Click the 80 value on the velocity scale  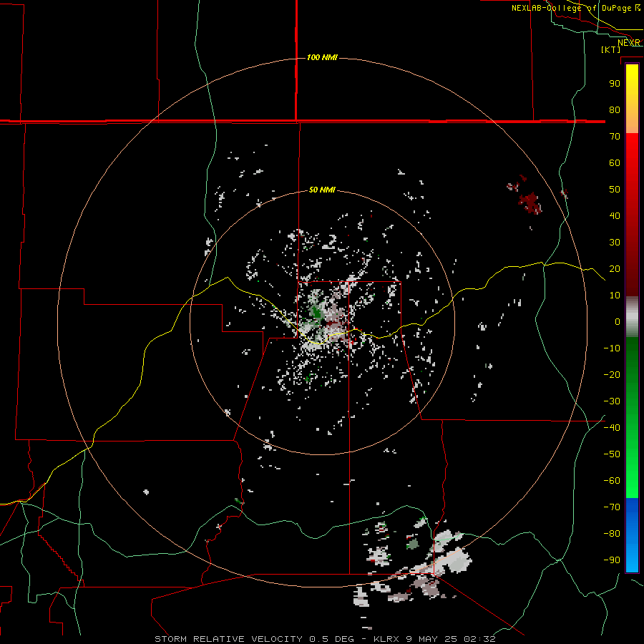pyautogui.click(x=615, y=109)
